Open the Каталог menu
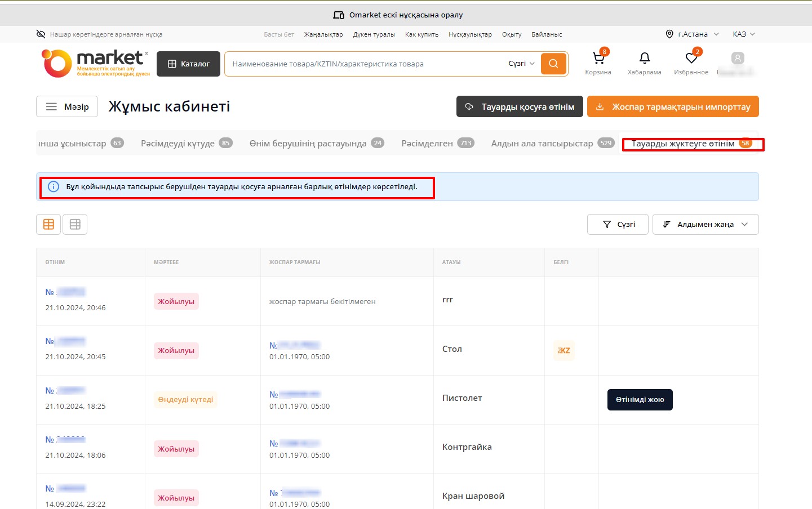 coord(188,64)
